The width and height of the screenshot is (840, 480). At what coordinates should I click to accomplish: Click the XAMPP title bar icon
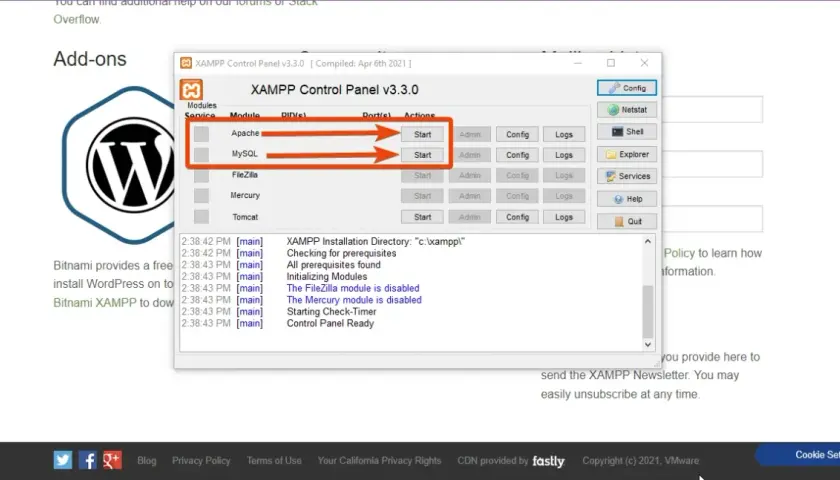click(x=186, y=63)
